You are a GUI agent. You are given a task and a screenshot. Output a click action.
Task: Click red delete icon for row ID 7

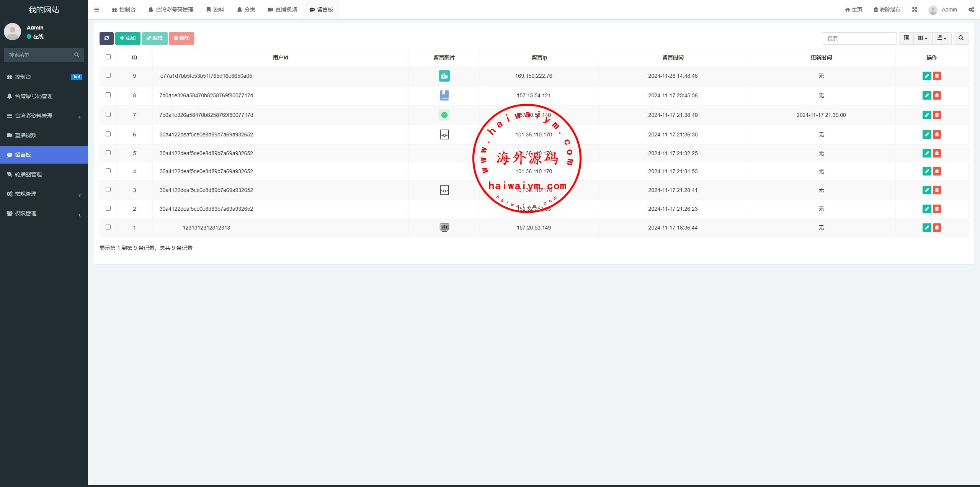[937, 115]
